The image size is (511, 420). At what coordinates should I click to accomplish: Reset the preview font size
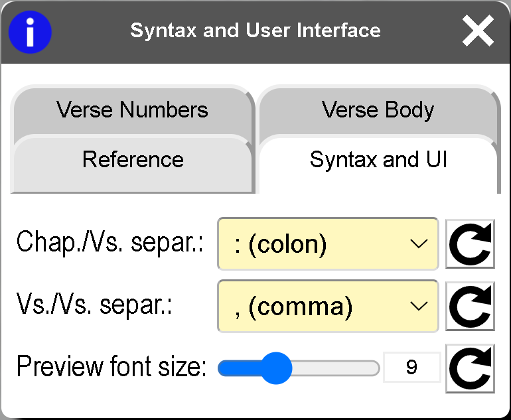(x=470, y=368)
